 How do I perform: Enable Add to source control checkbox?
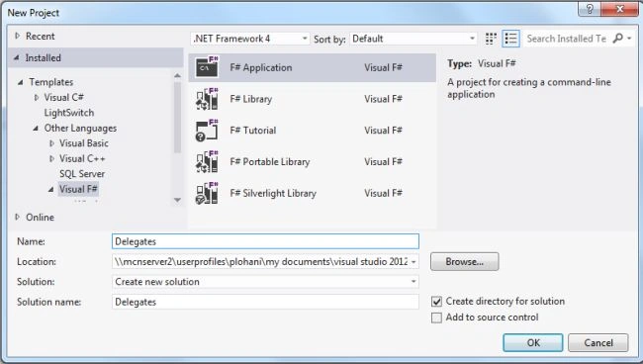(436, 318)
